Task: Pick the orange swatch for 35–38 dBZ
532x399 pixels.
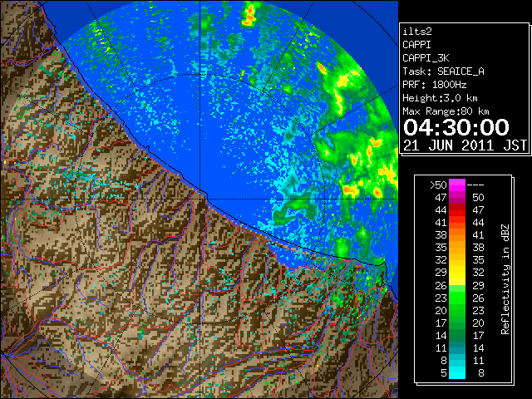Action: point(457,248)
